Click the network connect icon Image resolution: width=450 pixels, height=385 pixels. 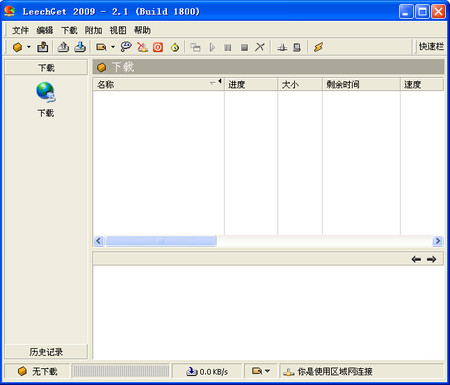pyautogui.click(x=282, y=48)
